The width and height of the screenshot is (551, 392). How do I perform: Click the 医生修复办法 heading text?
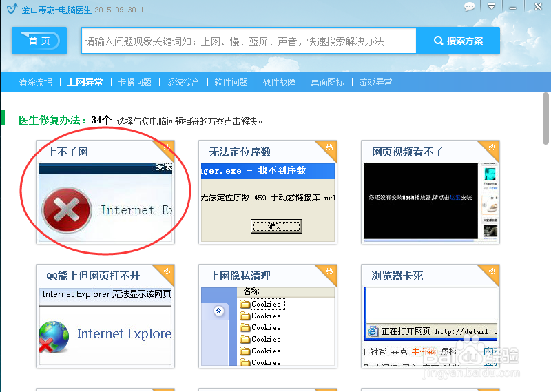pos(52,121)
